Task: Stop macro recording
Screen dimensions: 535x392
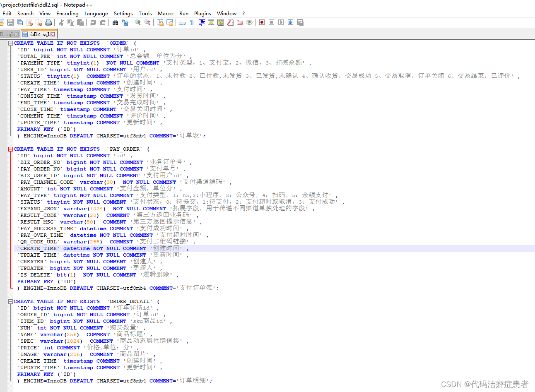Action: 272,22
